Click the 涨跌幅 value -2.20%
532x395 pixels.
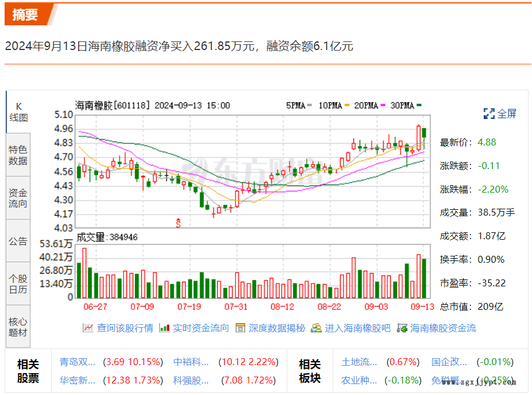(x=493, y=189)
